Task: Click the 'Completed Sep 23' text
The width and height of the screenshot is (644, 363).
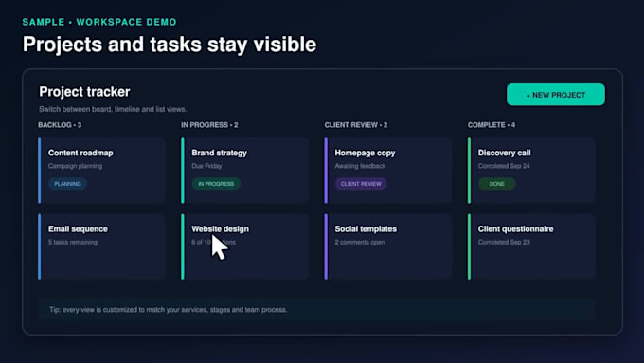Action: point(504,242)
